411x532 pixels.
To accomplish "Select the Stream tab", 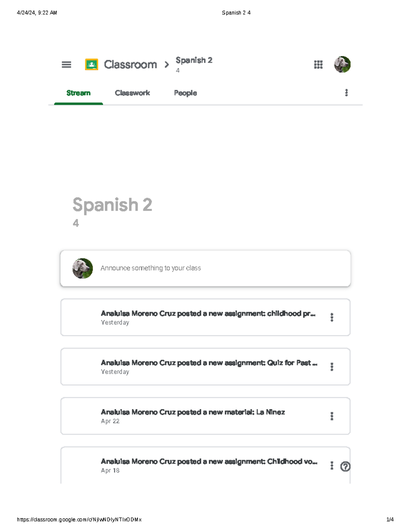I will pos(78,93).
